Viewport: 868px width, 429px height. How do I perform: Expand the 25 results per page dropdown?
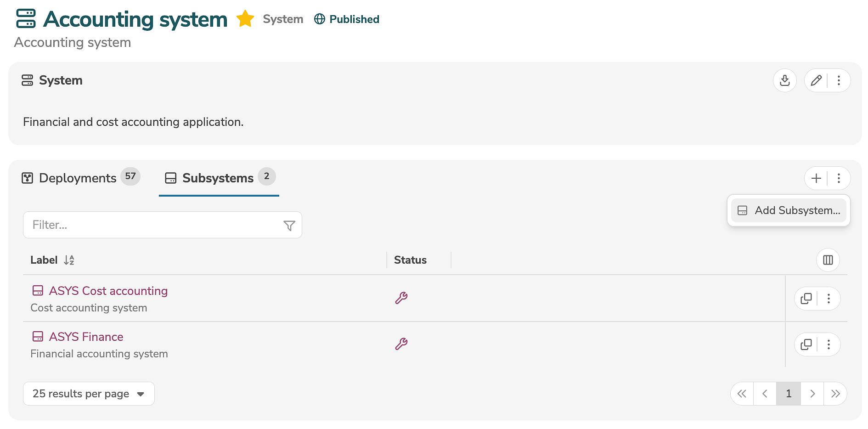click(x=89, y=394)
